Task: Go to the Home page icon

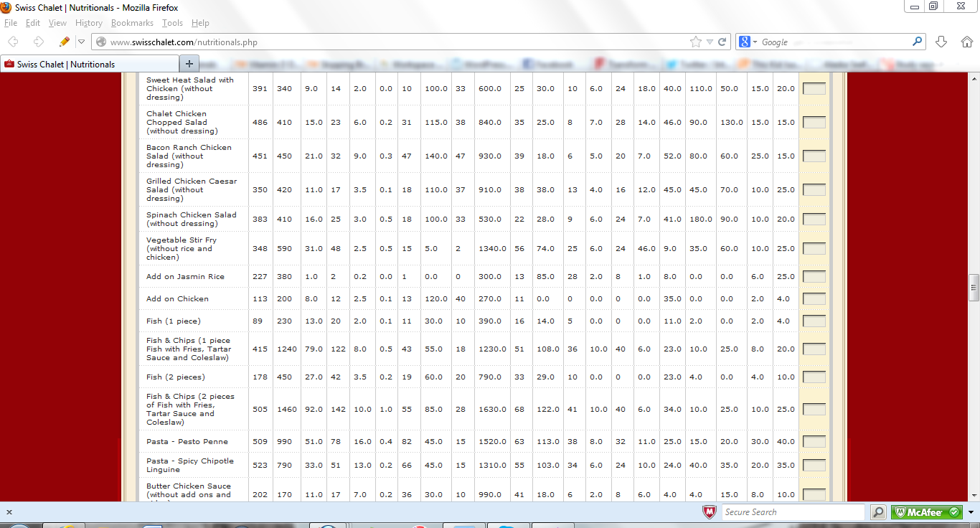Action: (966, 42)
